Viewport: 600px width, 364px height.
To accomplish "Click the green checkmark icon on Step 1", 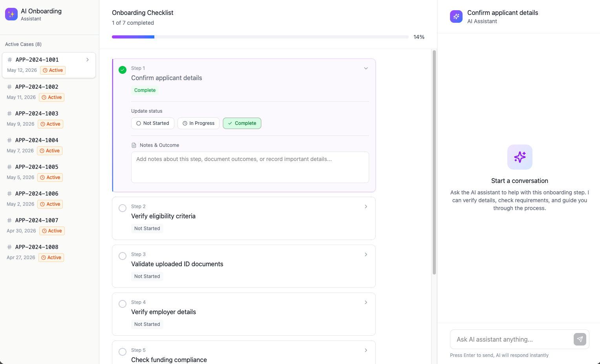I will (123, 70).
